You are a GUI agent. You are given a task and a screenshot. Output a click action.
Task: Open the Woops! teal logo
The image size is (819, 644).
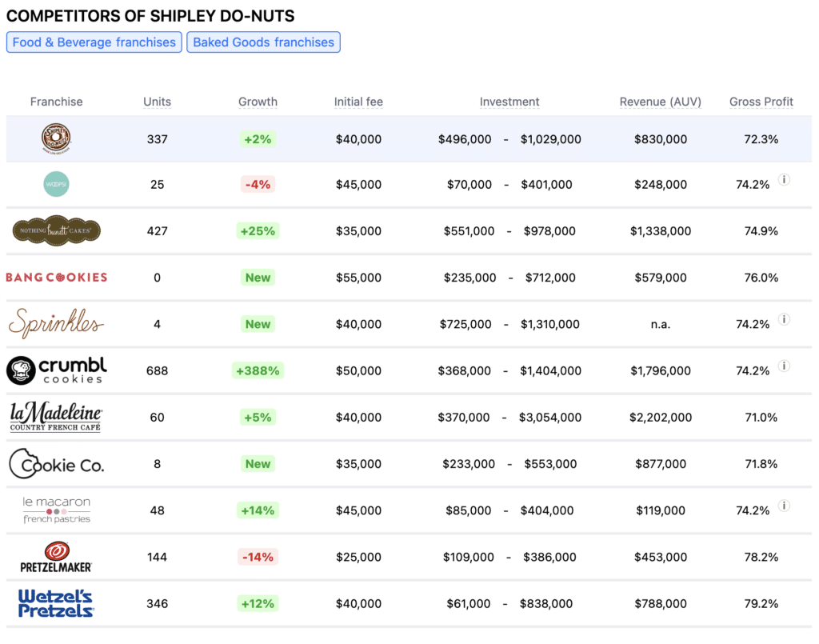pyautogui.click(x=57, y=184)
